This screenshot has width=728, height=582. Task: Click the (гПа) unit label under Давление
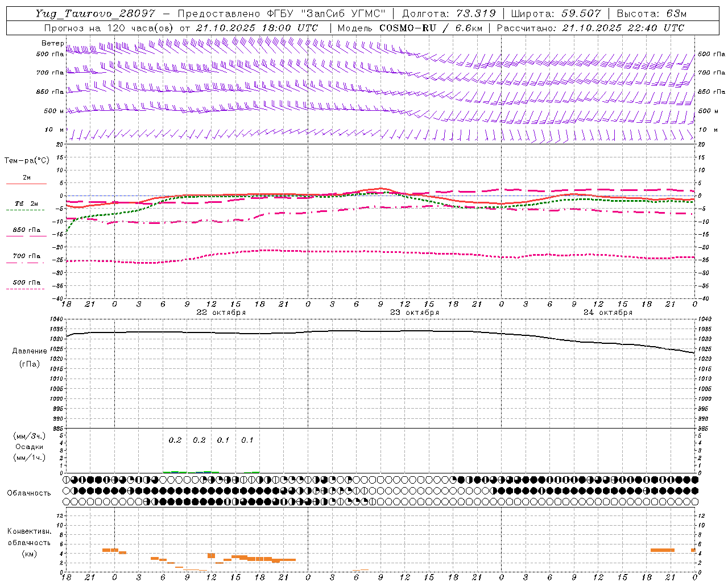coord(30,364)
